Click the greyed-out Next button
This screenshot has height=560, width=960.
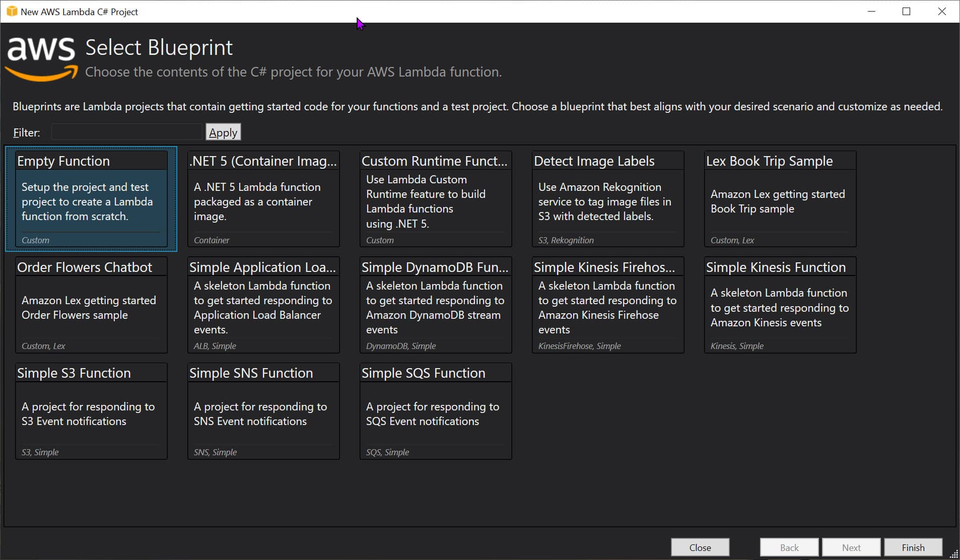tap(851, 547)
